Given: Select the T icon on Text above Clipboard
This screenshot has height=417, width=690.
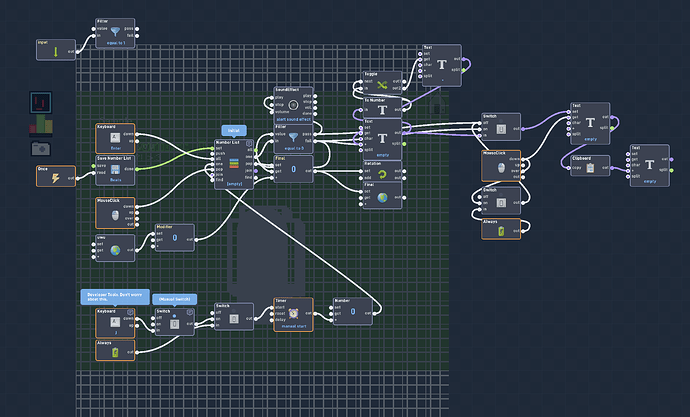Looking at the screenshot, I should (x=590, y=123).
